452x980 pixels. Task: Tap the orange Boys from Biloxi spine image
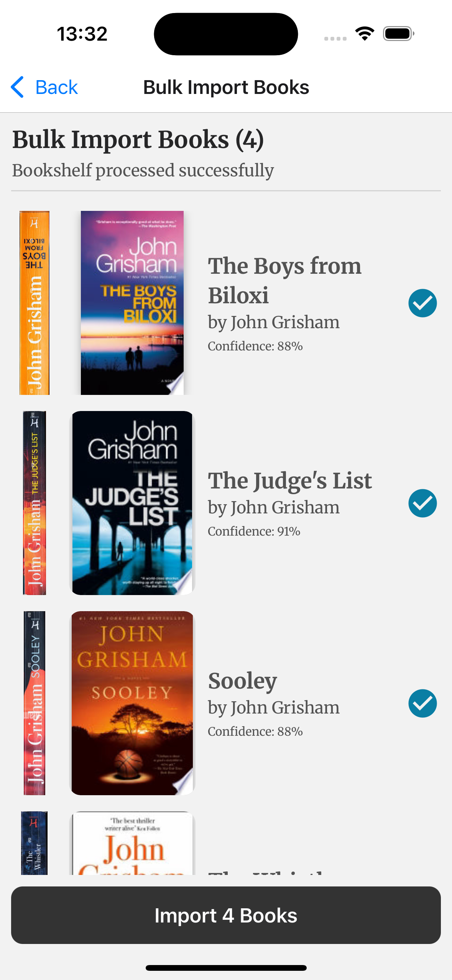pyautogui.click(x=35, y=303)
